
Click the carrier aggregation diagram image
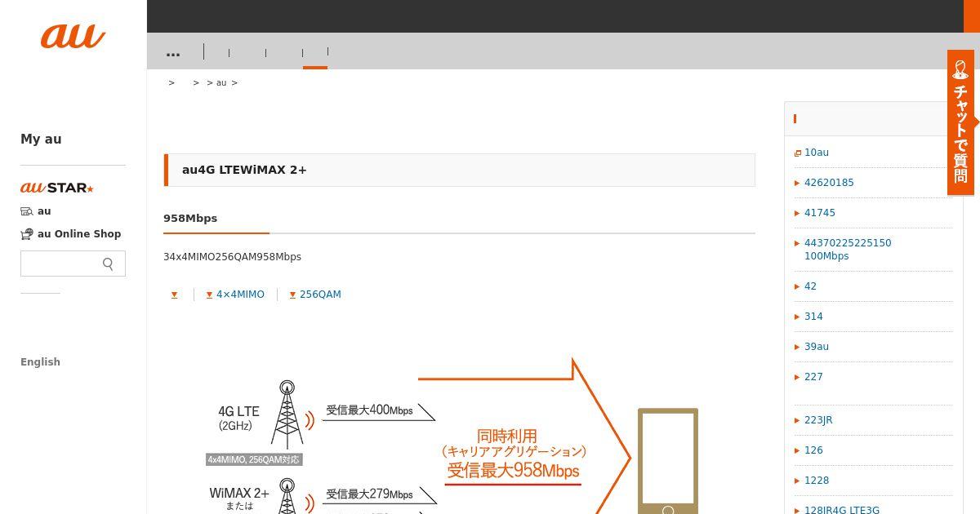[459, 434]
